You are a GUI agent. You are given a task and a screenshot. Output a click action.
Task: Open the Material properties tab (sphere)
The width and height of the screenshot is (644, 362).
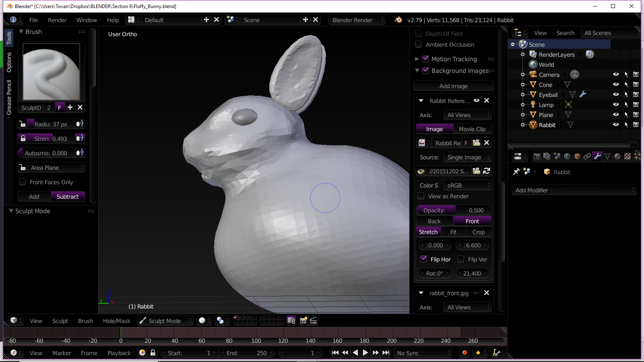point(617,156)
